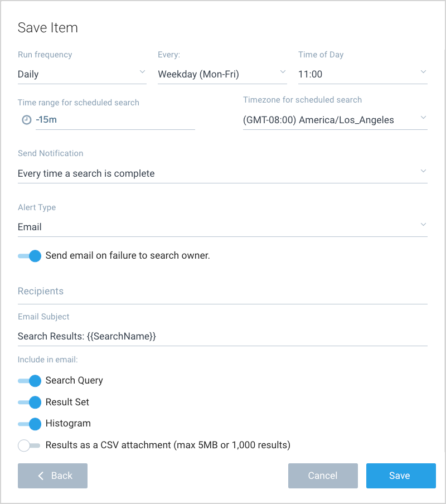Toggle off Result Set inclusion
446x504 pixels.
pos(30,402)
